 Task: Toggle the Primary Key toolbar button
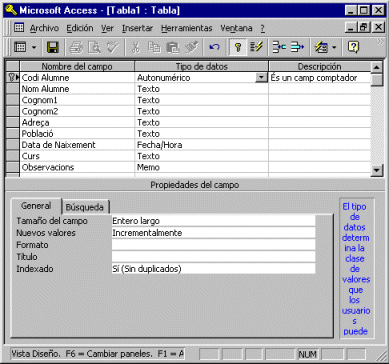[x=238, y=47]
